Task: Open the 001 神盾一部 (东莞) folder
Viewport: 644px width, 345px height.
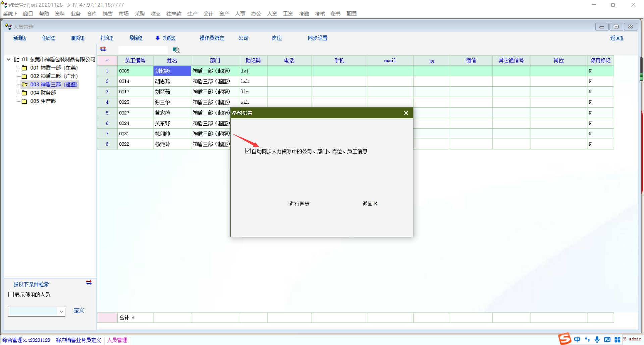Action: point(54,68)
